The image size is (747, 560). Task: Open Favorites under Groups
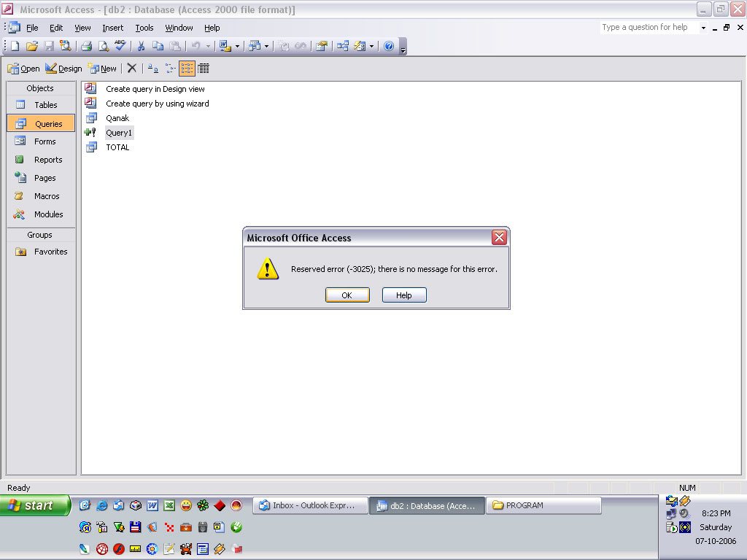click(41, 252)
